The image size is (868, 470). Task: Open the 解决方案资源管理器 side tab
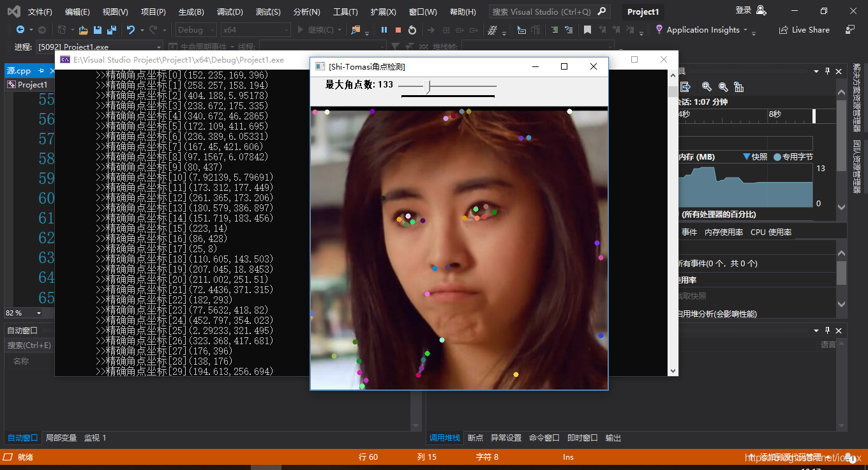coord(857,98)
